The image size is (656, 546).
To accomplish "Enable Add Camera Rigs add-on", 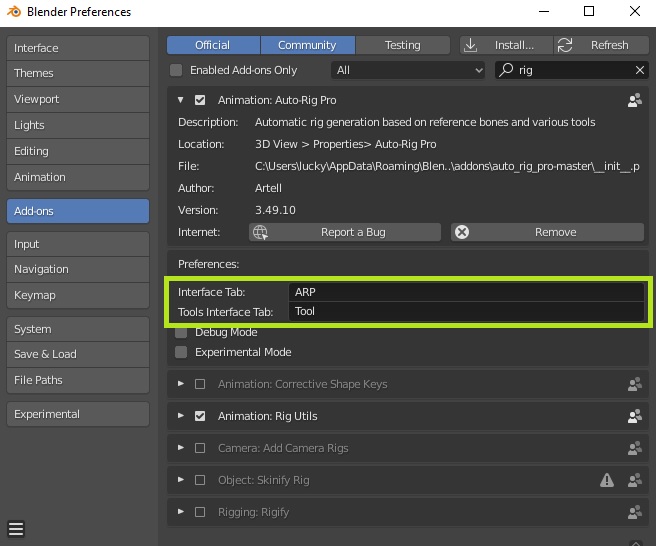I will click(x=200, y=448).
